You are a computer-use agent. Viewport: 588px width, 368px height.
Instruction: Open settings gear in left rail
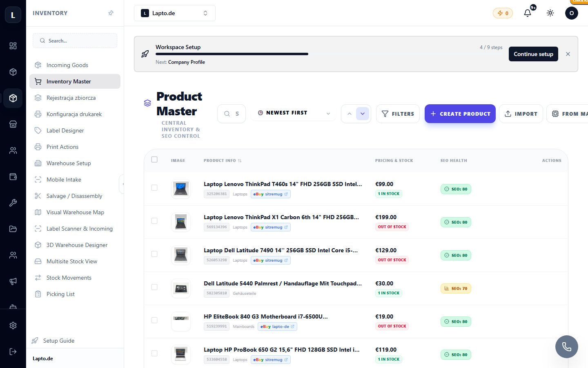tap(13, 325)
